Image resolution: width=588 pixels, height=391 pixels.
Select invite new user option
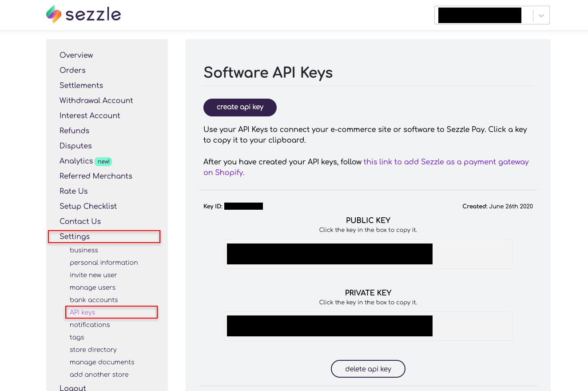[x=94, y=275]
